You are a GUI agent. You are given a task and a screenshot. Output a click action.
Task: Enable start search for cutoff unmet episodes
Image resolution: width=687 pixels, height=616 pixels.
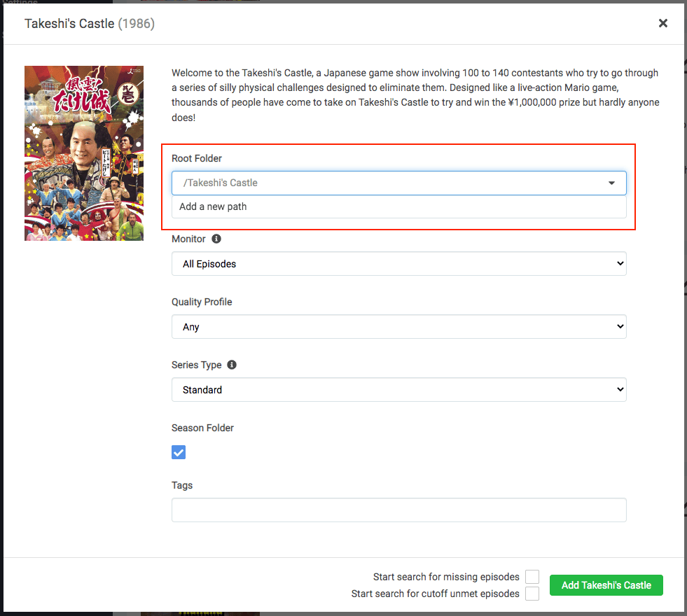pos(532,594)
